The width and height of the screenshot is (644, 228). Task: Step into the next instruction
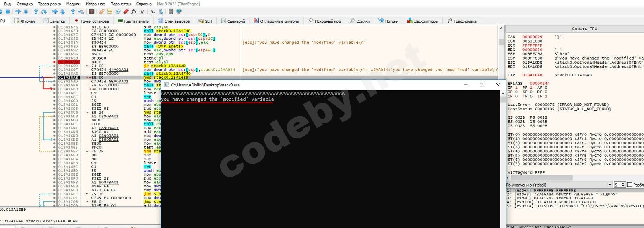[36, 12]
